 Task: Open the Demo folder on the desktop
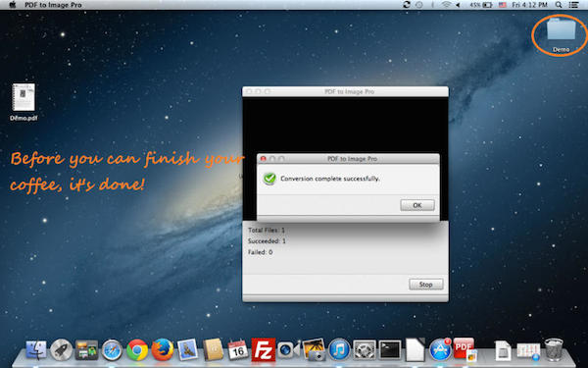click(x=561, y=34)
